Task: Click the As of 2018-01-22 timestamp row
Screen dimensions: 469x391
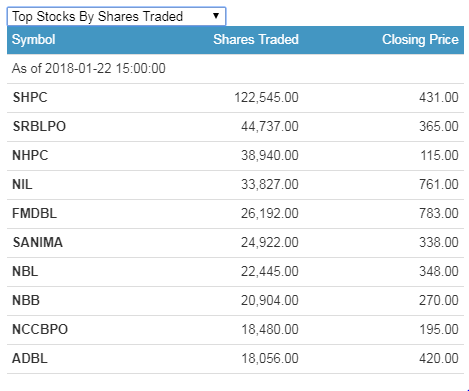Action: [235, 69]
